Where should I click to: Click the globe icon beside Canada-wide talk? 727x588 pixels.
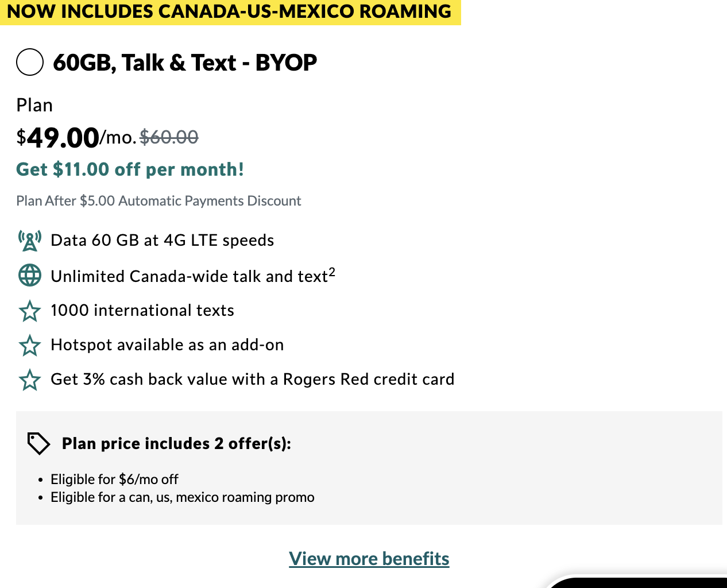coord(30,276)
